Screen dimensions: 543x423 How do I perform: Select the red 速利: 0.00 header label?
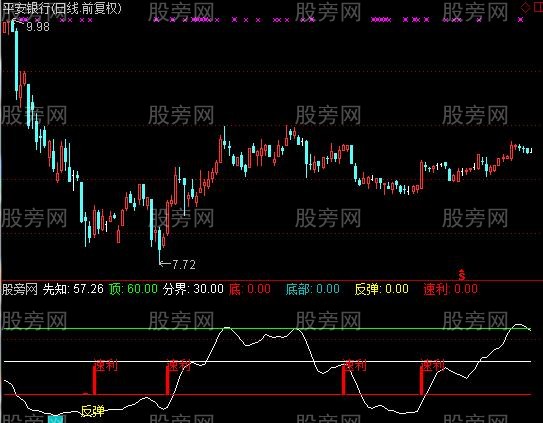[451, 289]
